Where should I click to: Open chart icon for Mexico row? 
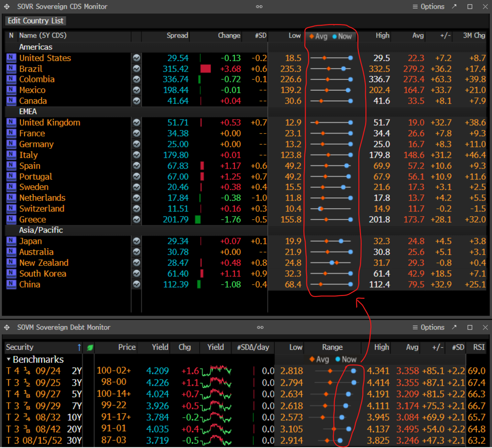click(x=136, y=90)
